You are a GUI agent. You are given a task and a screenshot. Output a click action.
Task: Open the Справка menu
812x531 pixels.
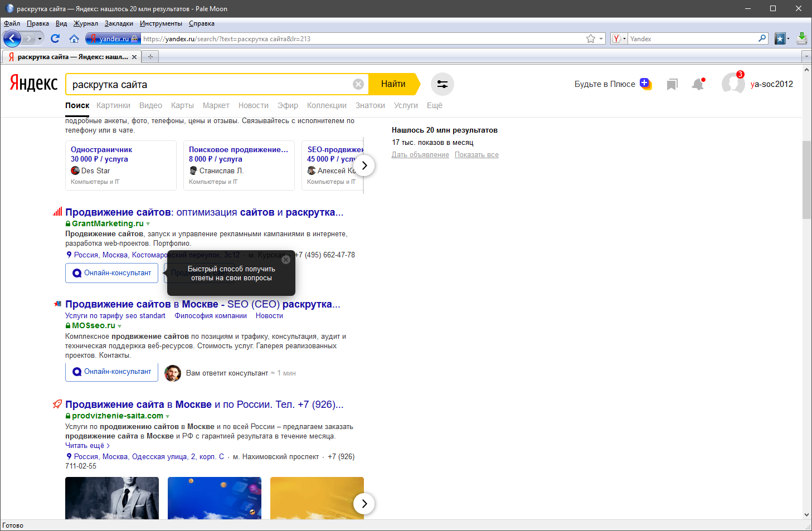(x=202, y=23)
